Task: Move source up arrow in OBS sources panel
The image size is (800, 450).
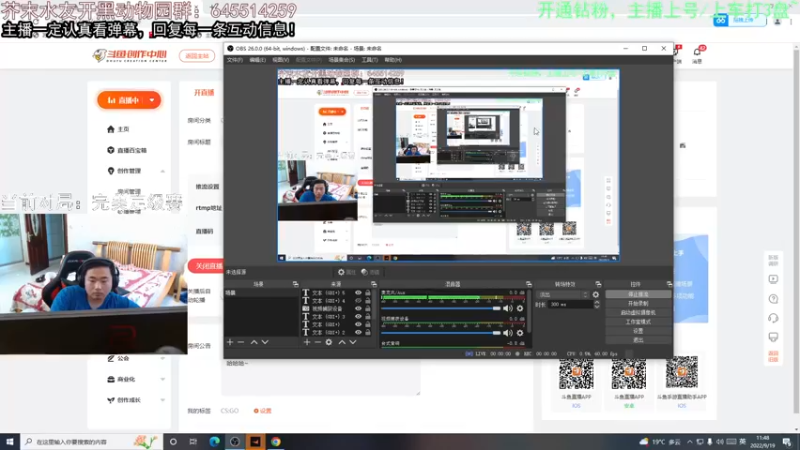Action: (x=342, y=342)
